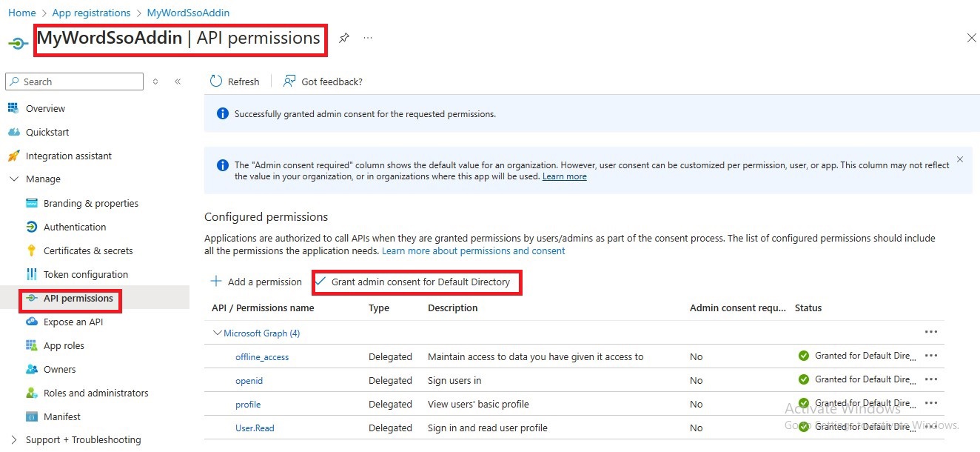Screen dimensions: 980x452
Task: Collapse the Microsoft Graph (4) permission group
Action: pos(218,333)
